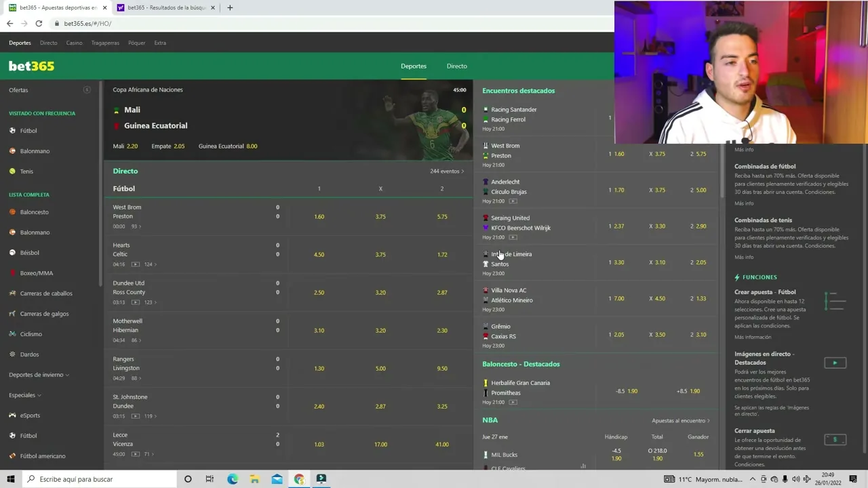868x488 pixels.
Task: Select Lecce draw odds 17.00
Action: pyautogui.click(x=380, y=445)
